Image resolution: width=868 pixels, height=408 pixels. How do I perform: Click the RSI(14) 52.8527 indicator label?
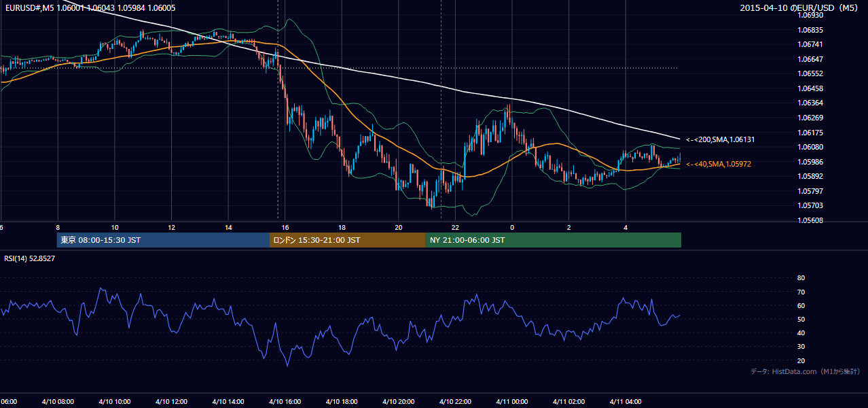click(x=29, y=258)
